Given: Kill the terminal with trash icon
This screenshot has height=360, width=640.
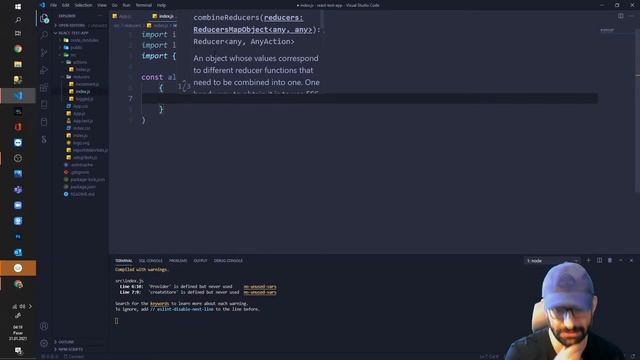Looking at the screenshot, I should pos(610,260).
